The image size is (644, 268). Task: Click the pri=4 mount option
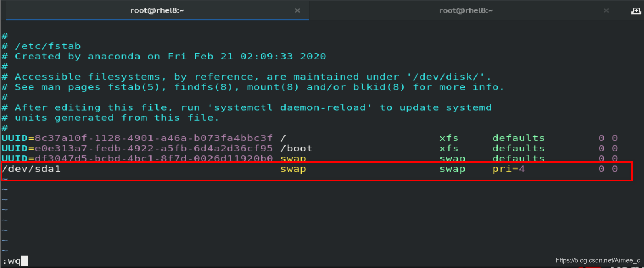[509, 169]
